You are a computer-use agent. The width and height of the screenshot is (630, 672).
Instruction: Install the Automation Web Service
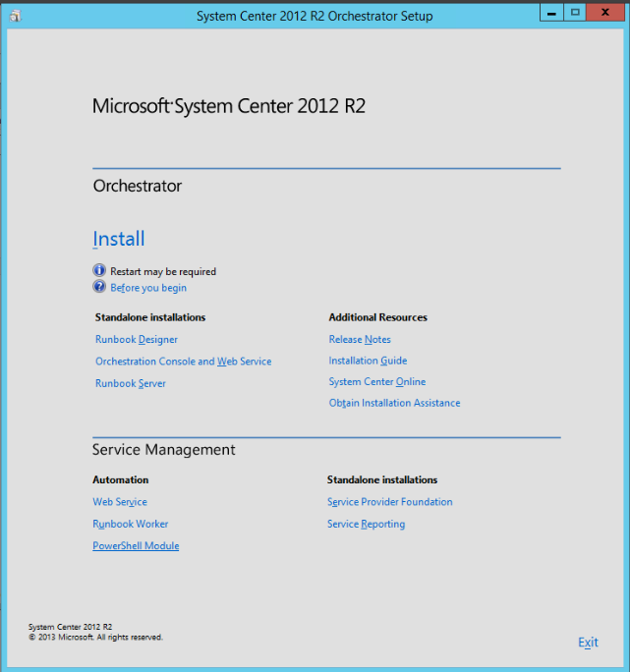(119, 502)
